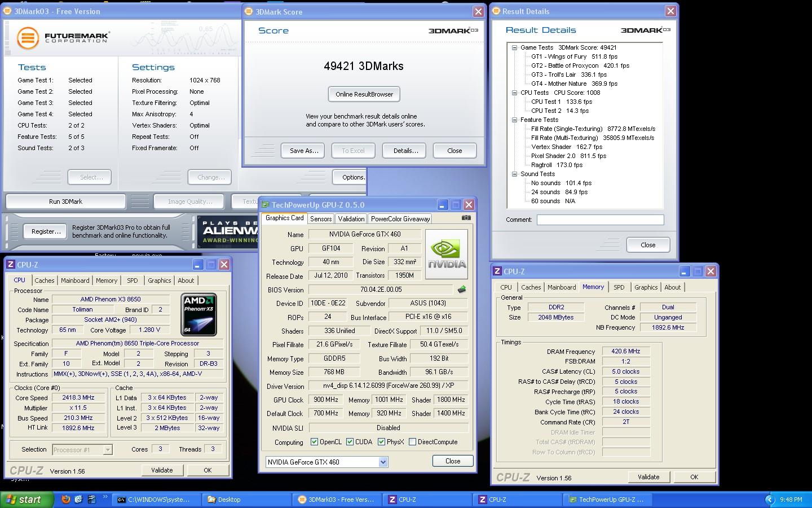Collapse the Game Tests tree node
Image resolution: width=812 pixels, height=508 pixels.
pos(514,48)
